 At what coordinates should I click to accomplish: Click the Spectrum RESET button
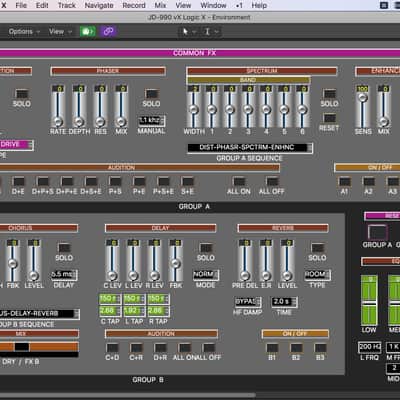coord(330,118)
